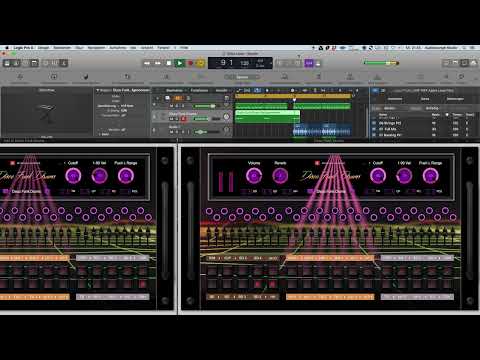The width and height of the screenshot is (480, 360).
Task: Click the playhead in the ruler
Action: pyautogui.click(x=294, y=99)
